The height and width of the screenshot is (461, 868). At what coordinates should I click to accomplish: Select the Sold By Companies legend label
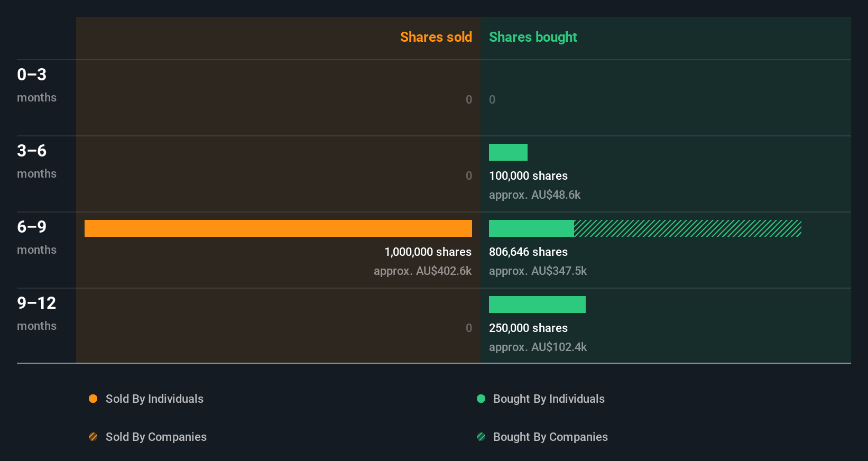(x=156, y=437)
